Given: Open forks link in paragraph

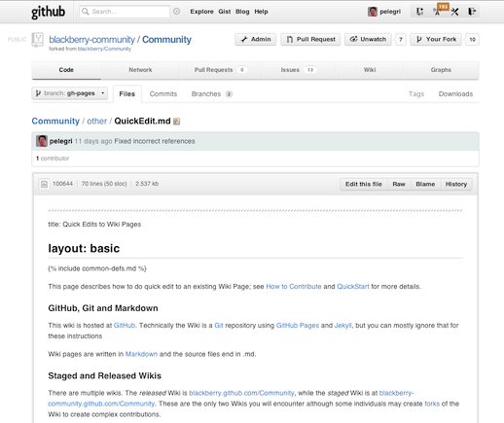Looking at the screenshot, I should 432,404.
